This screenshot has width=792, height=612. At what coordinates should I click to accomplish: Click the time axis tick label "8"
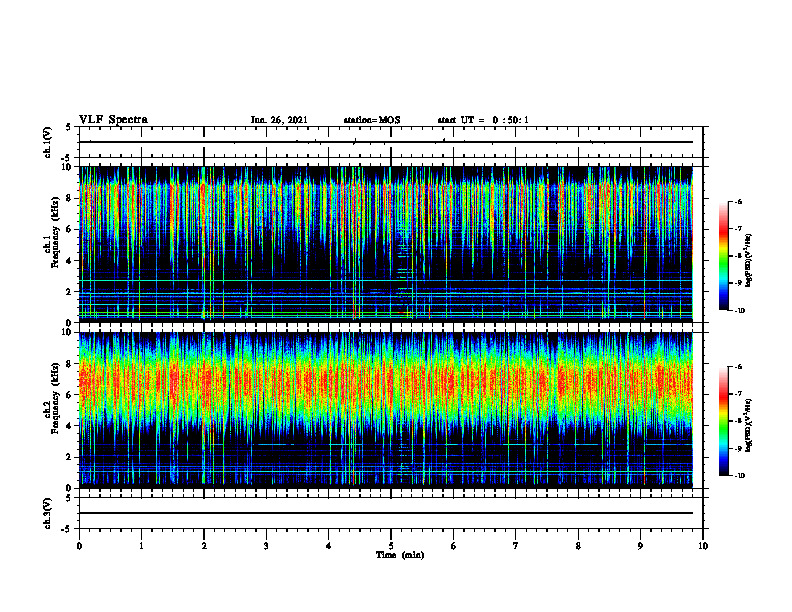578,546
